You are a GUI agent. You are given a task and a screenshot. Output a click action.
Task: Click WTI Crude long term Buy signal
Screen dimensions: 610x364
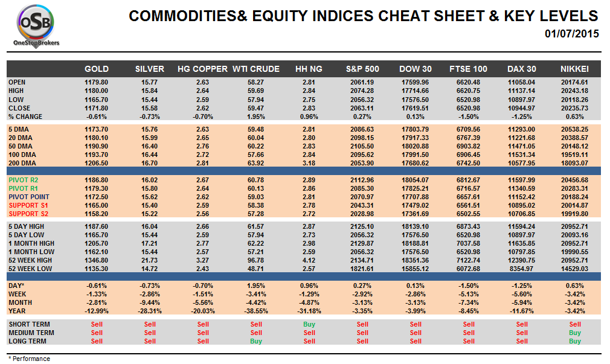click(256, 341)
